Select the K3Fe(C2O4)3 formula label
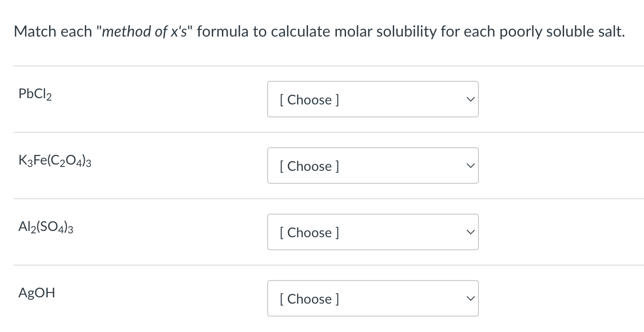The image size is (644, 332). coord(54,160)
